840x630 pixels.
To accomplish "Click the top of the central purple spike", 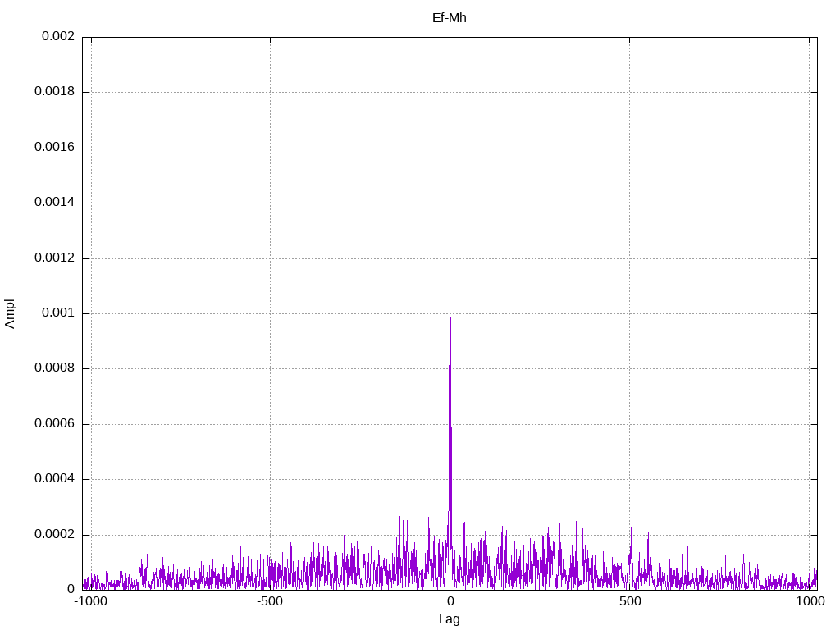I will click(450, 85).
